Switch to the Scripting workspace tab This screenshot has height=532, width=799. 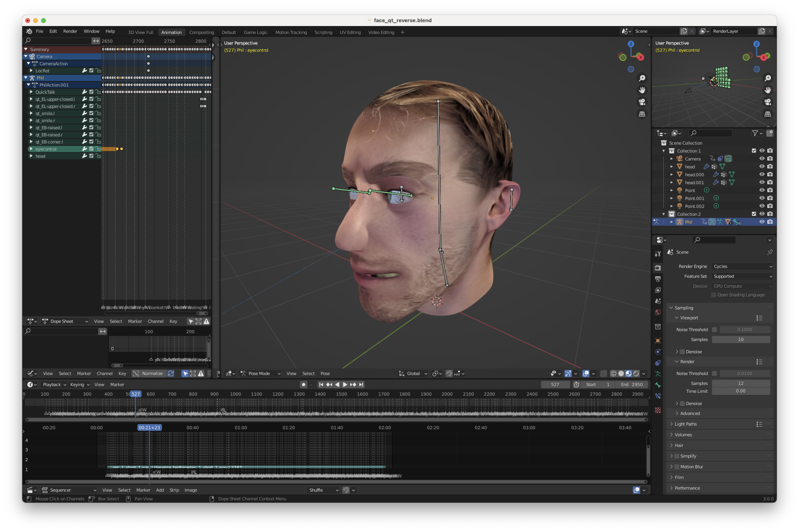[x=323, y=32]
